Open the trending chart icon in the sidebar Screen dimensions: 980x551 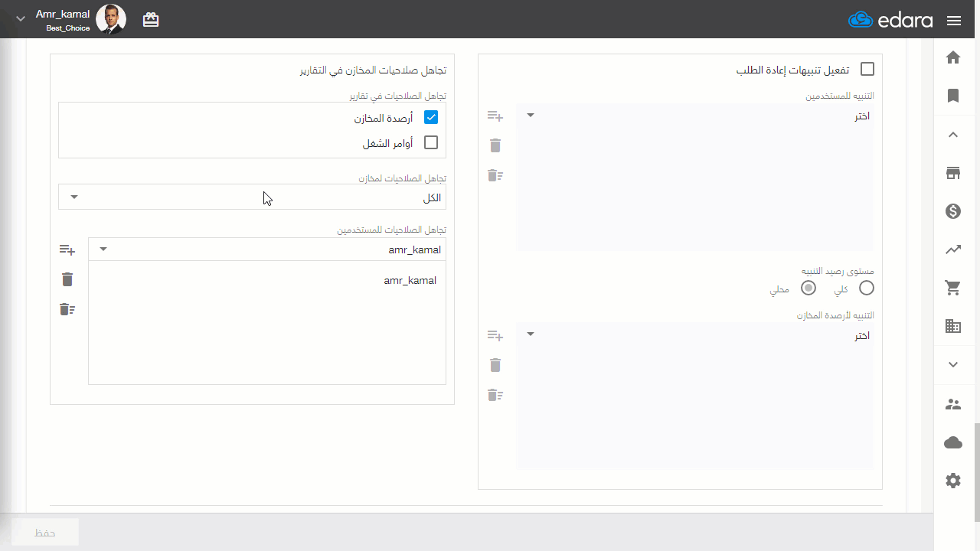953,249
